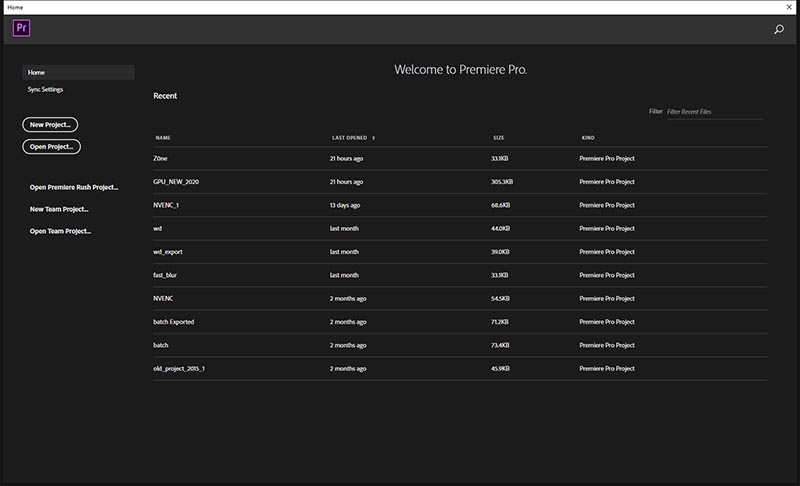Close the Home window
The width and height of the screenshot is (800, 486).
click(x=789, y=7)
